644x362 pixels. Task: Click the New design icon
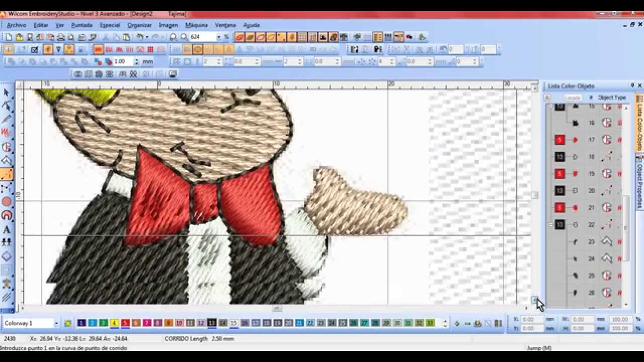pos(9,37)
